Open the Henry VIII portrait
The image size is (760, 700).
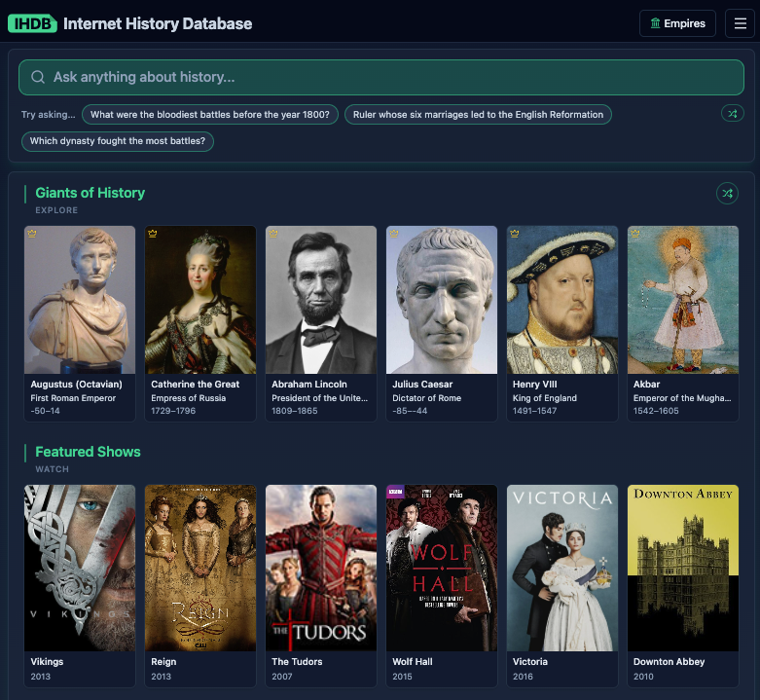point(562,300)
